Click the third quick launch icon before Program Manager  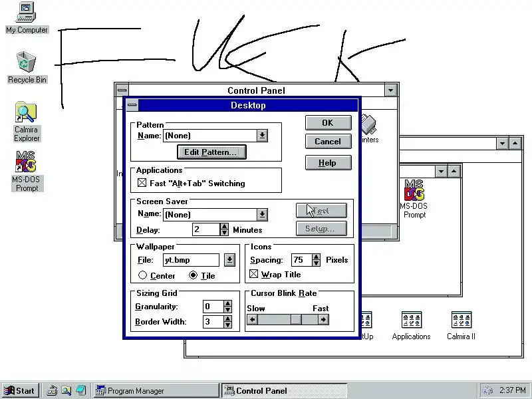pos(80,390)
